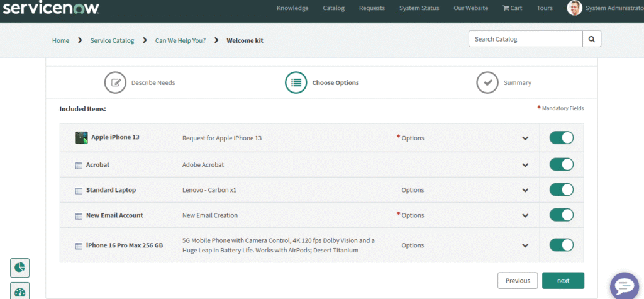Toggle the New Email Account switch
The image size is (644, 299).
coord(561,215)
